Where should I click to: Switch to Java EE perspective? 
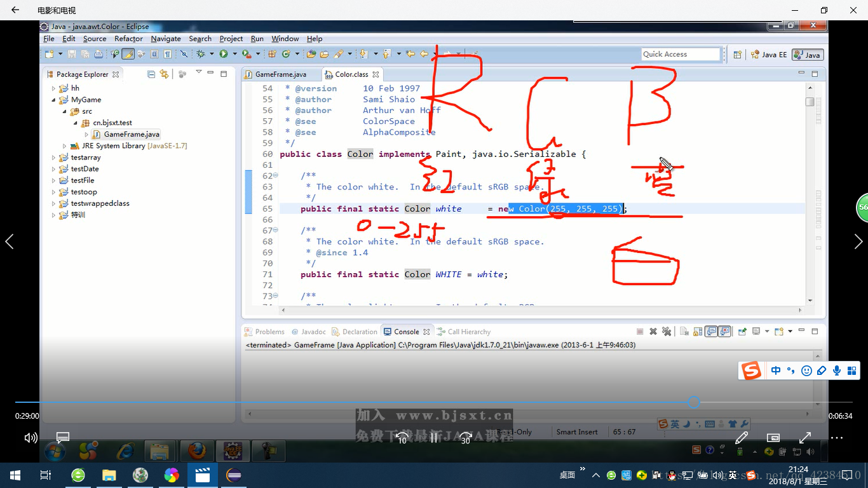pos(768,55)
